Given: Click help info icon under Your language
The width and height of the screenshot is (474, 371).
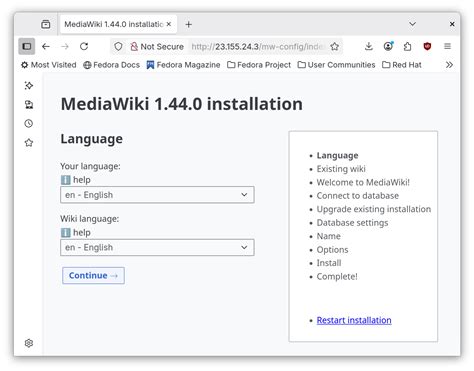Looking at the screenshot, I should point(66,180).
